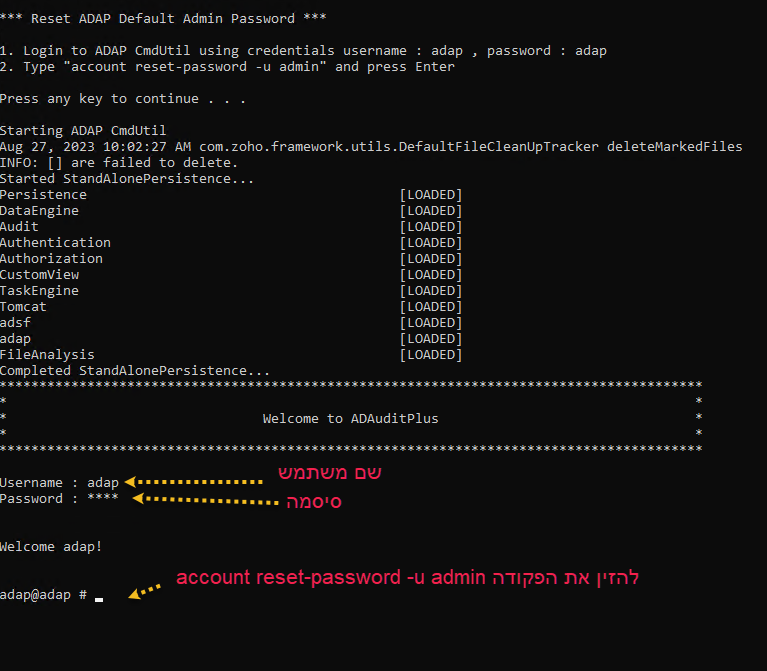
Task: Click the Starting ADAP CmdUtil line
Action: [83, 131]
